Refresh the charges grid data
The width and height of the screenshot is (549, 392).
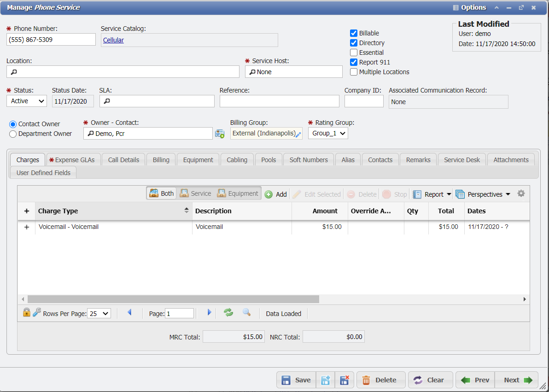tap(228, 313)
